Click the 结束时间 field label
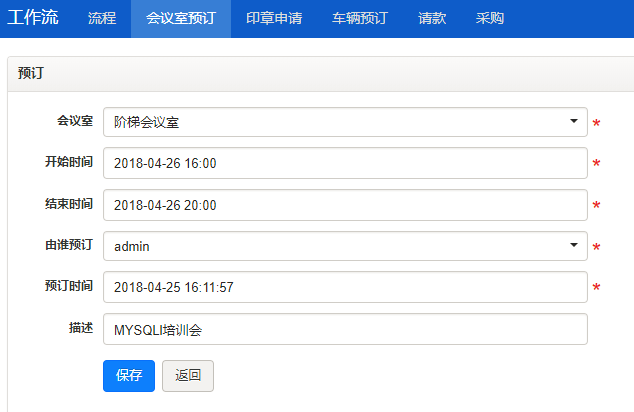This screenshot has width=634, height=412. [x=69, y=204]
